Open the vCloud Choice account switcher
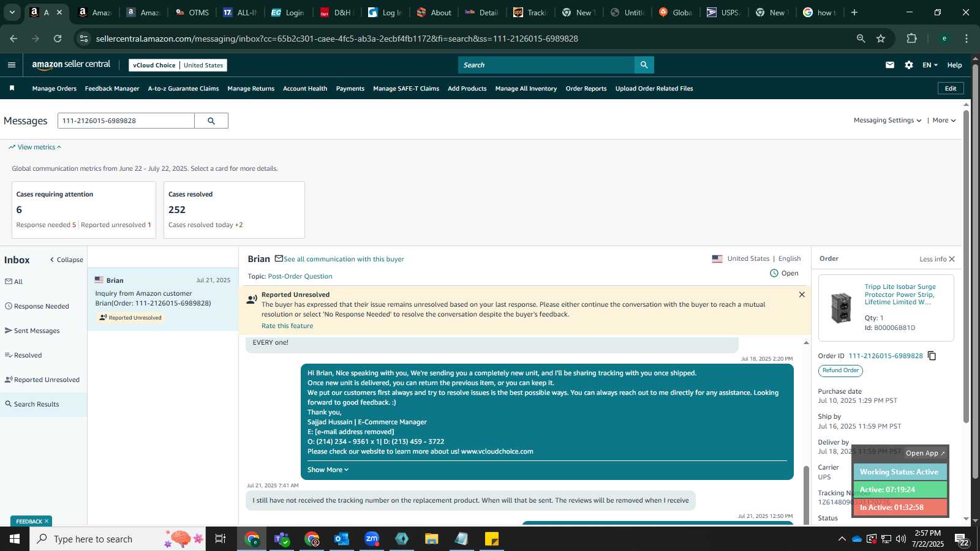Image resolution: width=980 pixels, height=551 pixels. pyautogui.click(x=178, y=65)
